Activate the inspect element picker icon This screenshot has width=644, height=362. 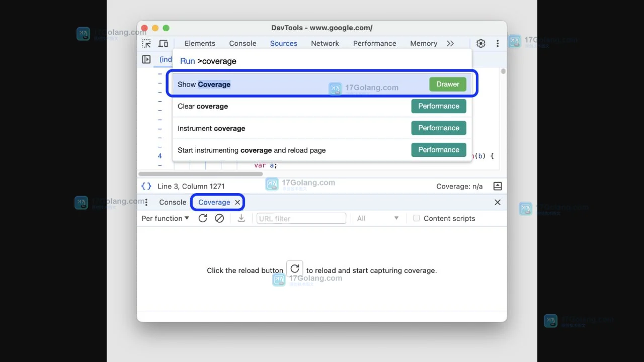tap(146, 43)
